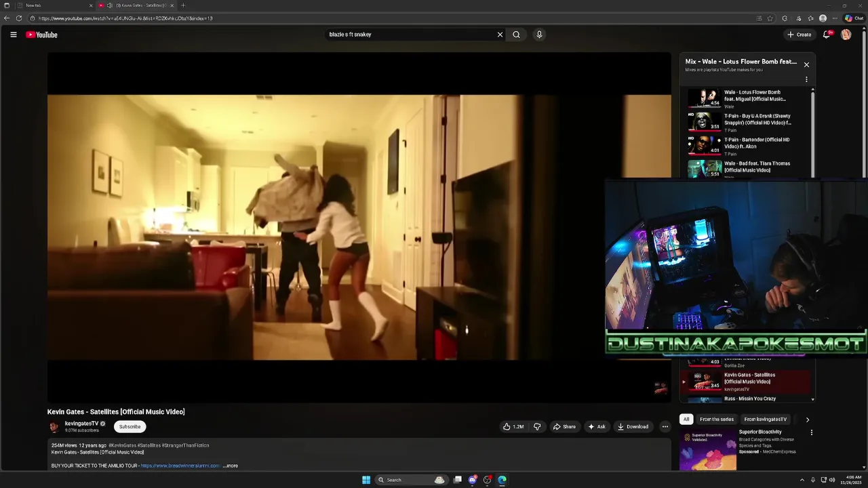The image size is (868, 488).
Task: Open the Mix playlist options menu
Action: [x=806, y=79]
